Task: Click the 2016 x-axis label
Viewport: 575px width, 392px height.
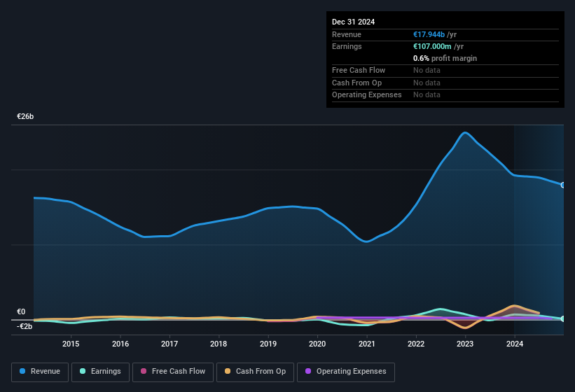Action: tap(120, 344)
